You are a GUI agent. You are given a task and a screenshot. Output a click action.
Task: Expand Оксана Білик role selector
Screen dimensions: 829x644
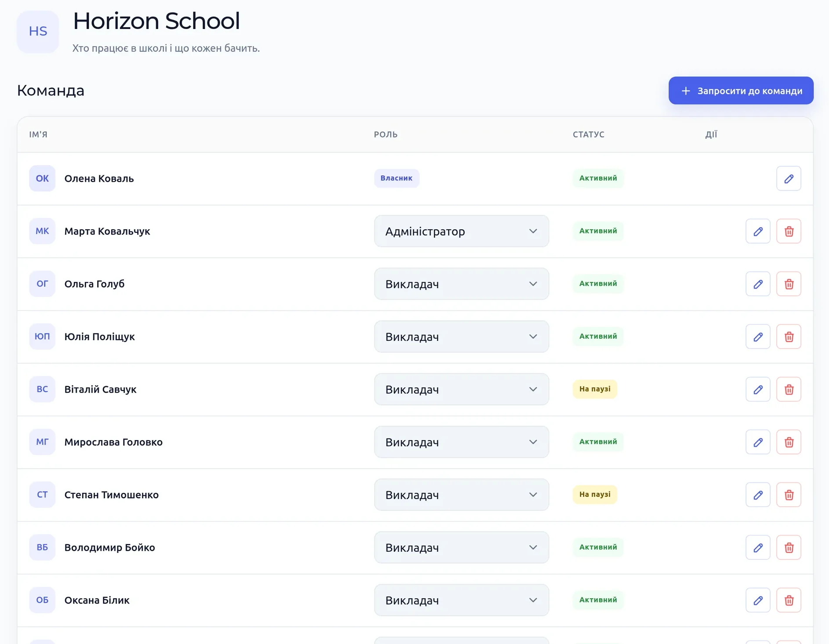462,600
